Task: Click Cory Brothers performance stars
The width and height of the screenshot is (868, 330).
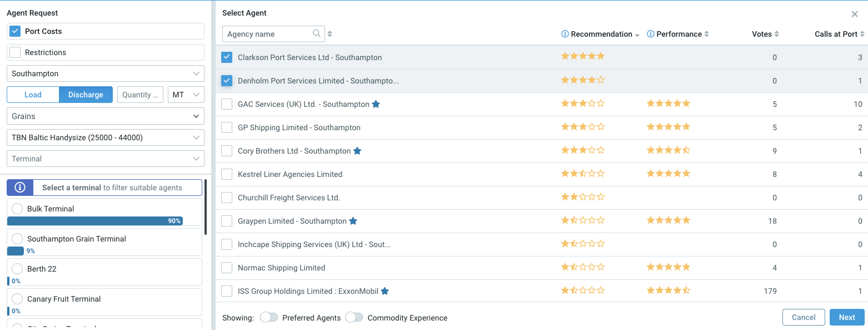Action: click(x=669, y=150)
